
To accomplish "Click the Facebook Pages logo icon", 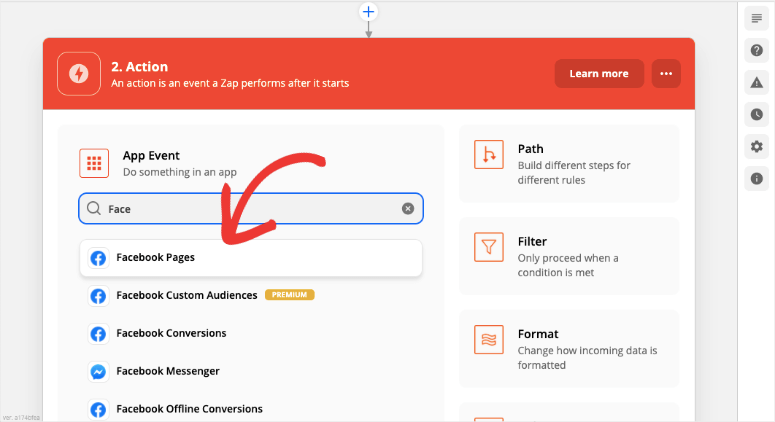I will point(98,258).
